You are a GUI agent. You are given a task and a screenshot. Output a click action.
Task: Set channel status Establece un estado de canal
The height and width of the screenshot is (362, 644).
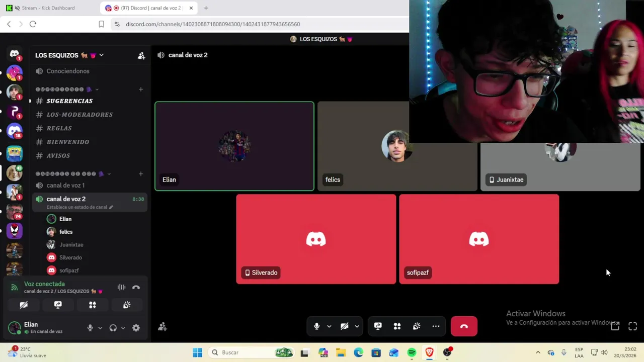79,207
